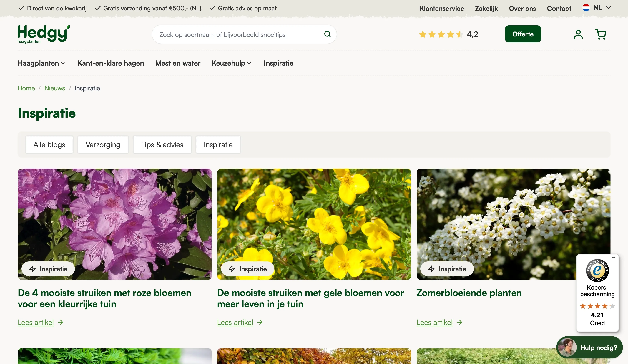
Task: Click the Inspiratie tag on rhododendron image
Action: [48, 269]
